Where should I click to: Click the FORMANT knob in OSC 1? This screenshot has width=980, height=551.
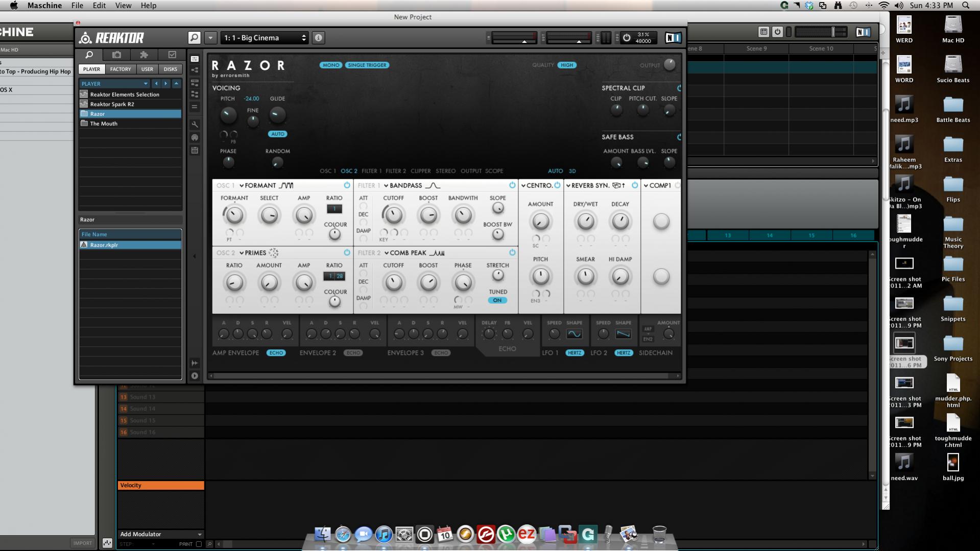(x=234, y=215)
